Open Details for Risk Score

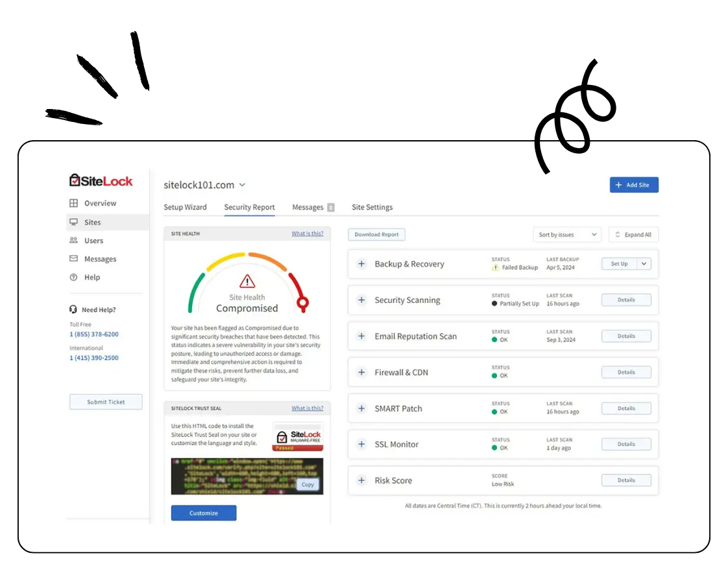626,480
